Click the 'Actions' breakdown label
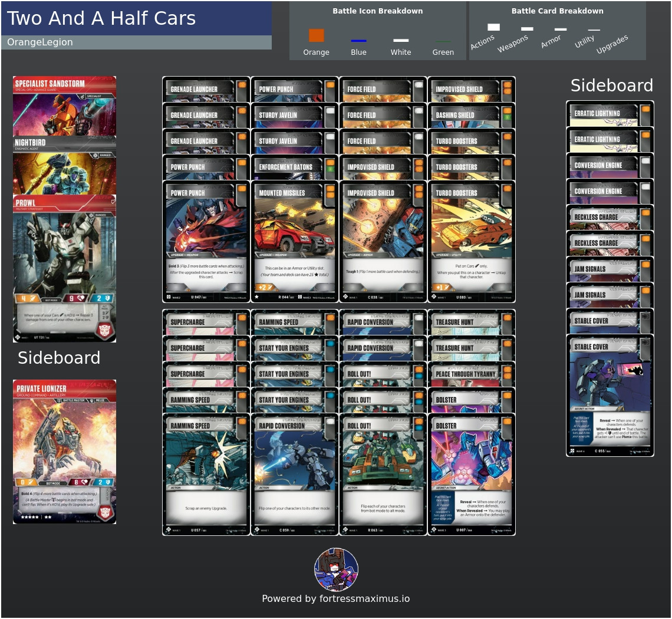Screen dimensions: 672x619 click(482, 42)
